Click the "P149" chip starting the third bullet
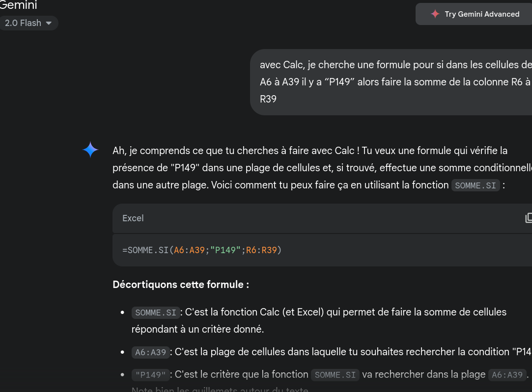This screenshot has width=532, height=392. click(x=151, y=375)
